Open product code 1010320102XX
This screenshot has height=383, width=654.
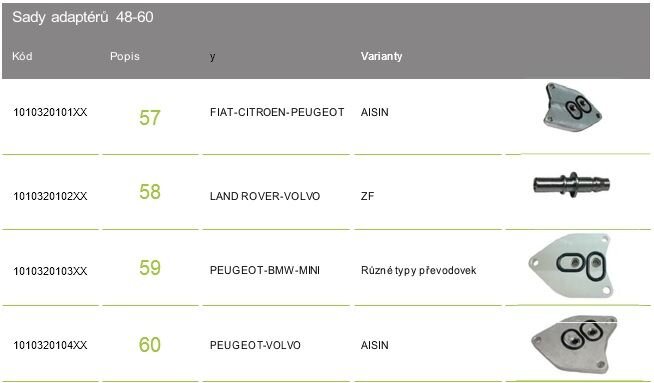pyautogui.click(x=50, y=196)
